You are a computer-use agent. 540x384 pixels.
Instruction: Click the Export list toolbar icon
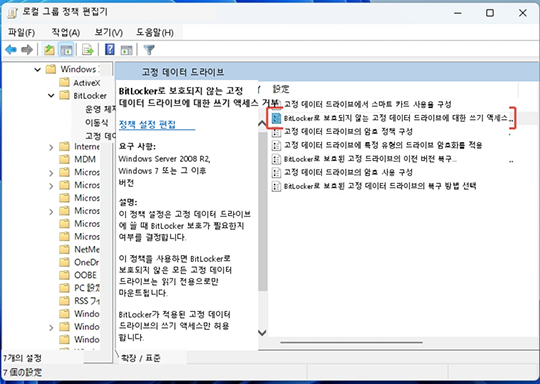[88, 50]
